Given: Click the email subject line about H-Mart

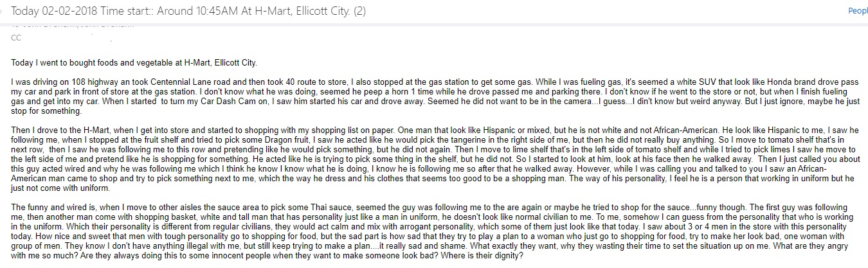Looking at the screenshot, I should pyautogui.click(x=206, y=10).
